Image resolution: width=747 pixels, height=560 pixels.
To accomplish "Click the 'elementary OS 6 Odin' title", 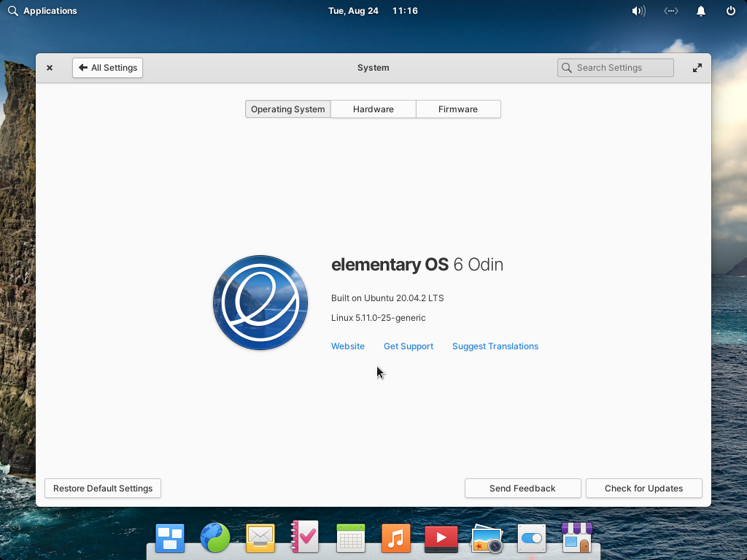I will pyautogui.click(x=417, y=264).
